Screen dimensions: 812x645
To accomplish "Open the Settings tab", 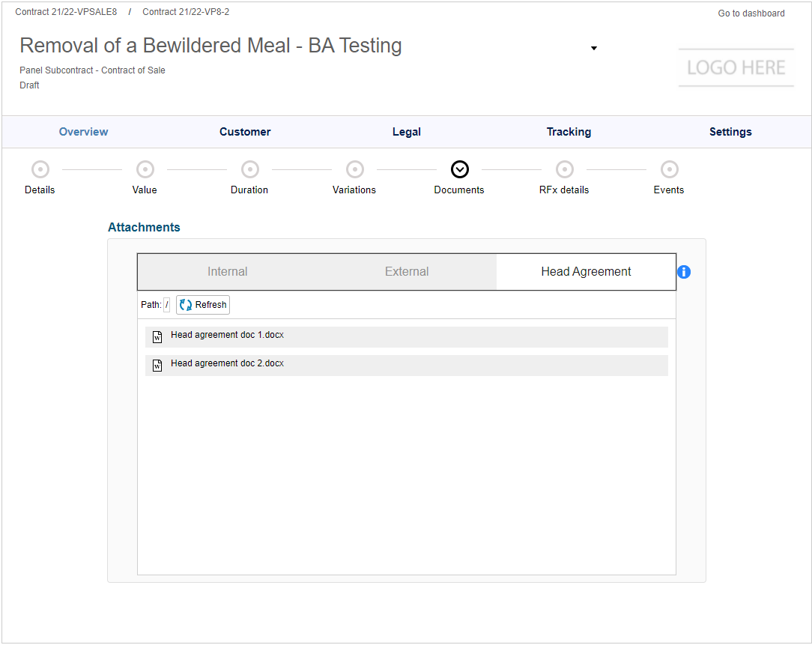I will (730, 132).
